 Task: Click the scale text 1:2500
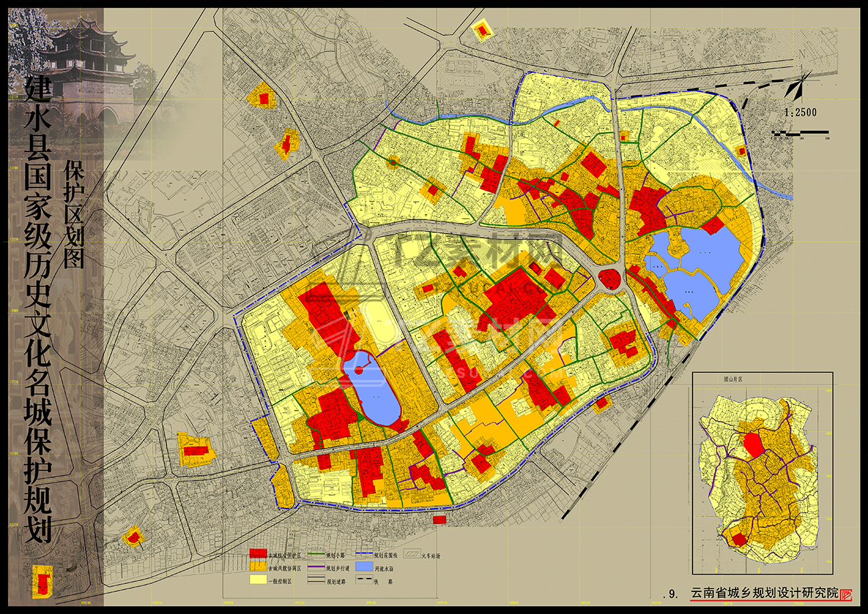point(801,113)
